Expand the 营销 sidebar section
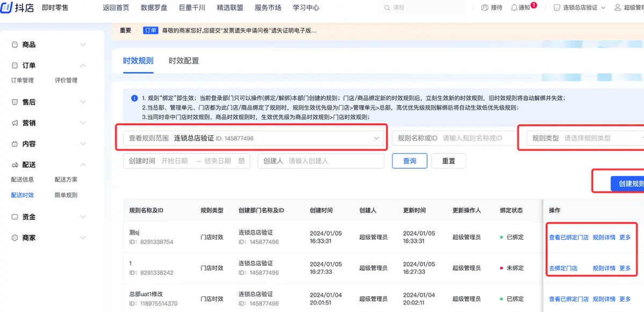The image size is (644, 312). click(83, 123)
